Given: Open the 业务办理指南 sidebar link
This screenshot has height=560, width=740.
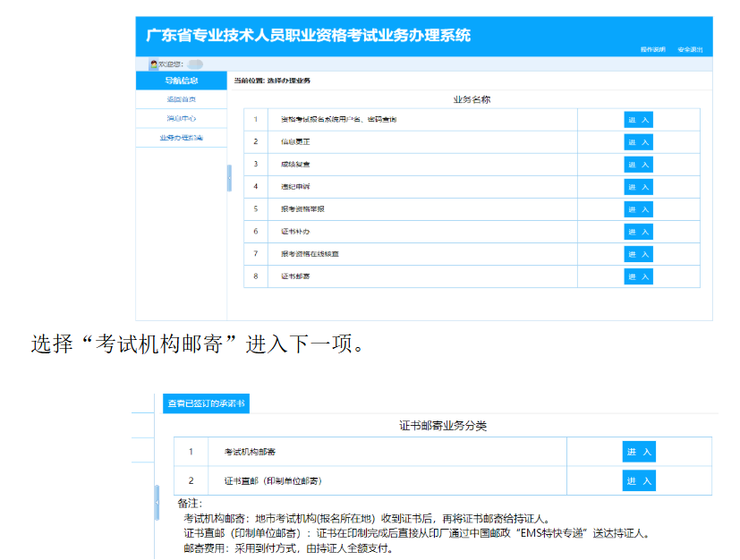Looking at the screenshot, I should (x=182, y=138).
